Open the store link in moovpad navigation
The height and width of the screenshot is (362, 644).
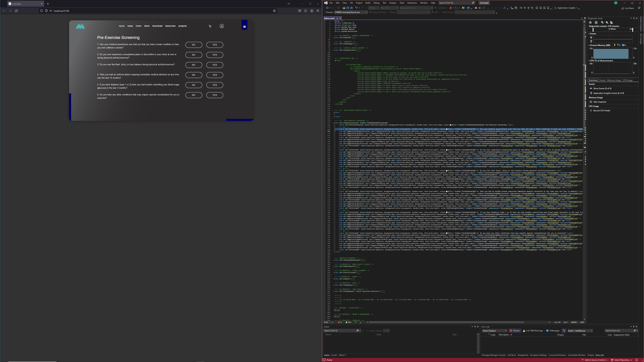pos(147,26)
